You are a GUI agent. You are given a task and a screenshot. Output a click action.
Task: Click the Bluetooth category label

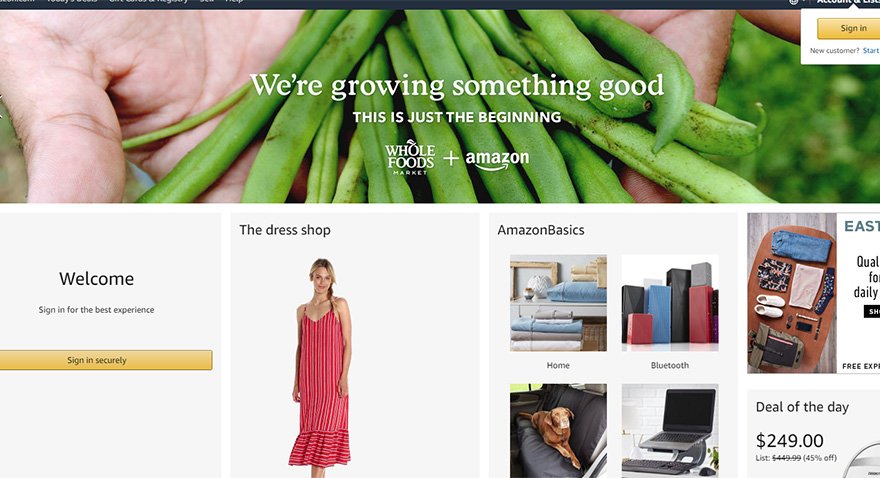point(670,365)
